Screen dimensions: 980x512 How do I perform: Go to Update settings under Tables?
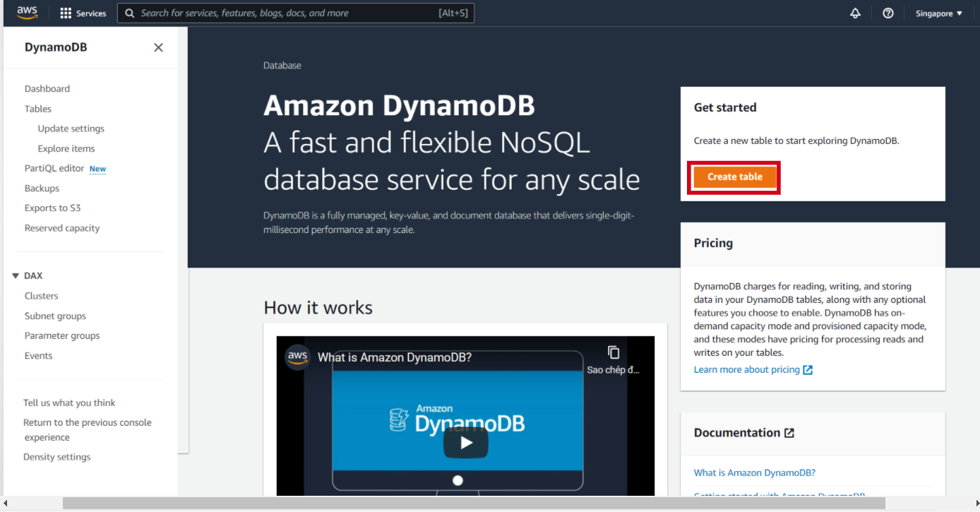click(71, 129)
